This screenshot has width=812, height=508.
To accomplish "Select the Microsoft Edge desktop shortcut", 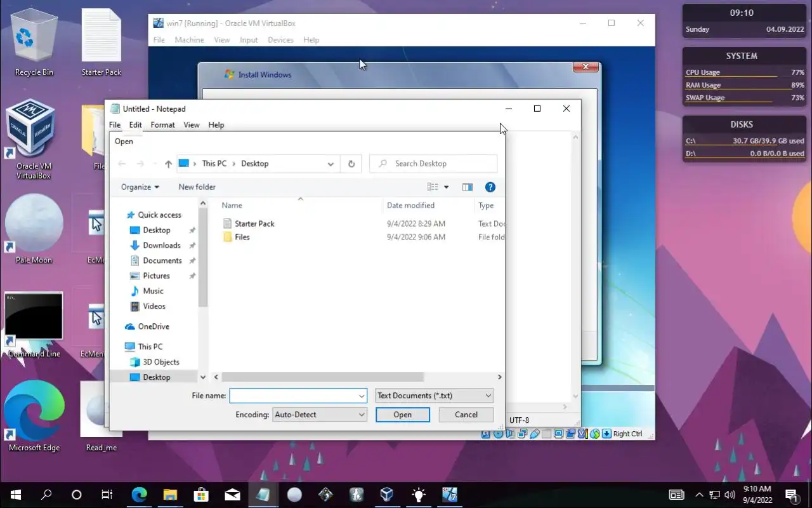I will (34, 417).
